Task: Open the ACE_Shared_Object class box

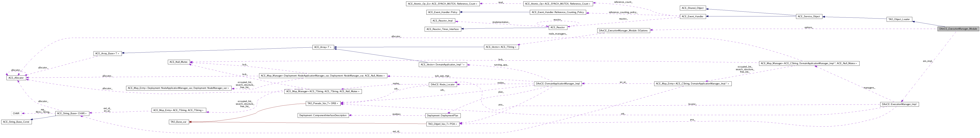Action: 692,8
